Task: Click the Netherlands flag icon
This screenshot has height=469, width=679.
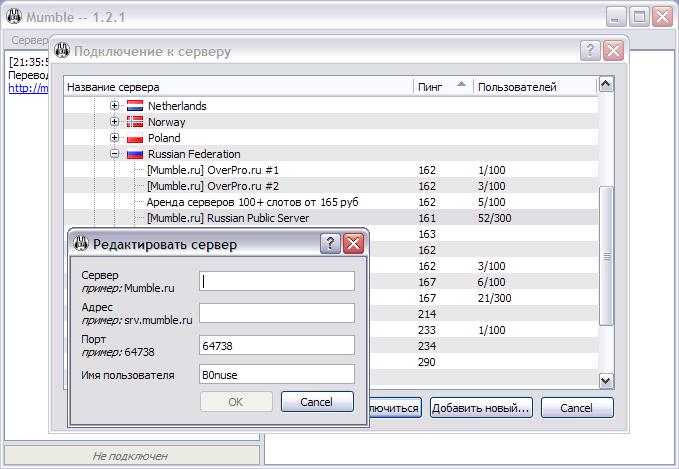Action: point(135,106)
